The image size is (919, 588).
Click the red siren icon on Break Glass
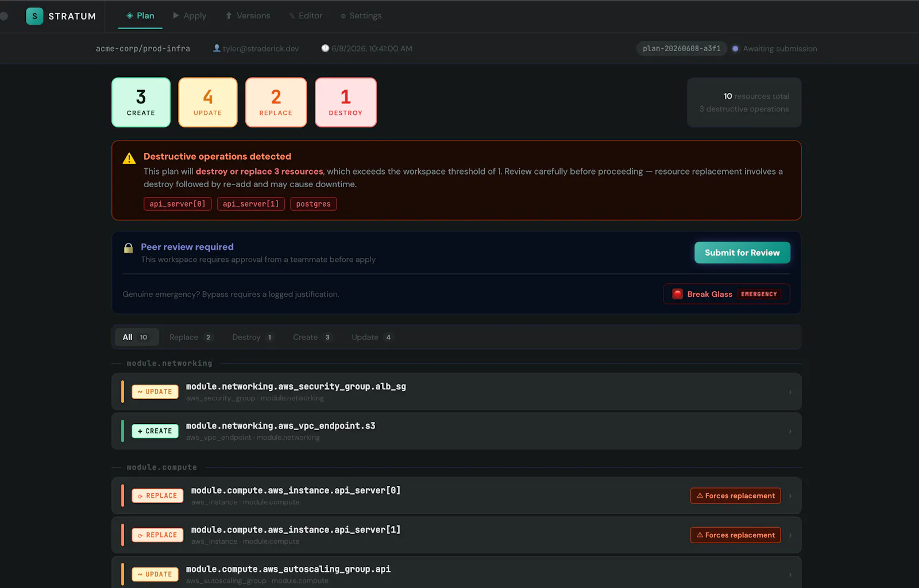click(x=678, y=294)
